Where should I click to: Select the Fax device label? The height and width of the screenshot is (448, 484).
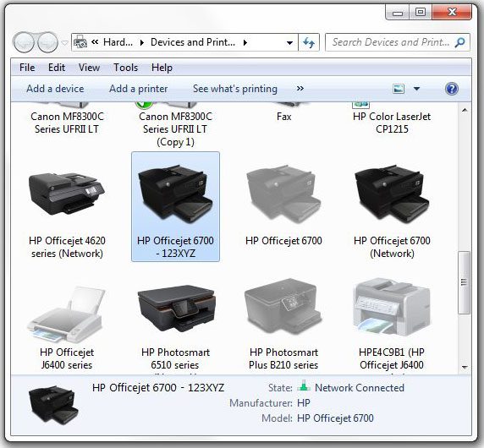tap(284, 117)
